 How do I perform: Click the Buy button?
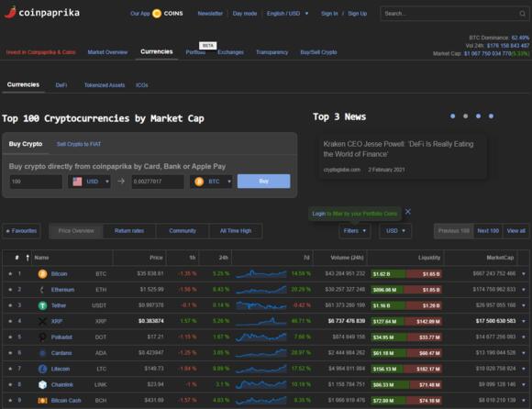[x=263, y=182]
